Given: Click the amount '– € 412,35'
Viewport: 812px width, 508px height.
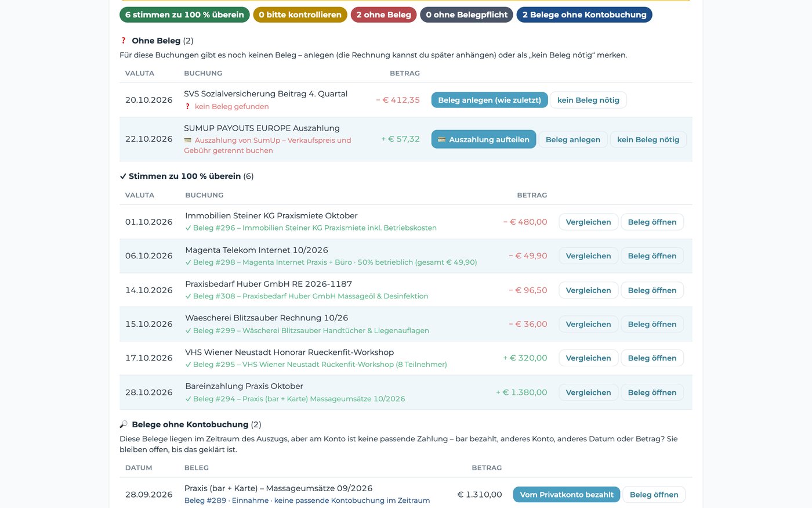Looking at the screenshot, I should (x=398, y=100).
